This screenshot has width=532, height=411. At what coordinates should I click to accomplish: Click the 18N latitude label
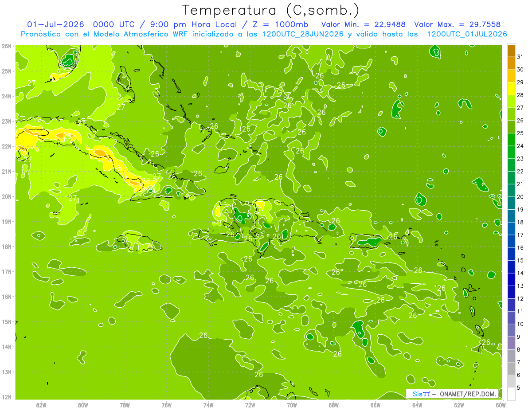click(x=7, y=247)
